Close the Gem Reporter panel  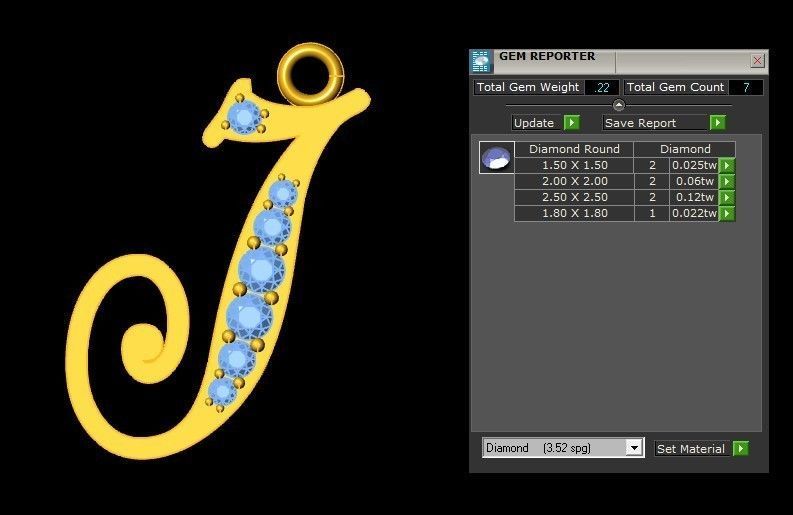(x=757, y=61)
